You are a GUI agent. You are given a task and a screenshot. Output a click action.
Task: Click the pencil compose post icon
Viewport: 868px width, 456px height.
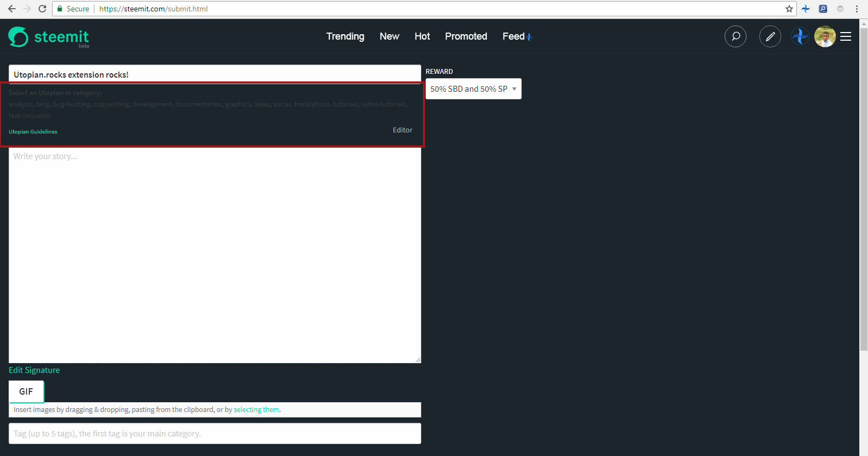[770, 36]
